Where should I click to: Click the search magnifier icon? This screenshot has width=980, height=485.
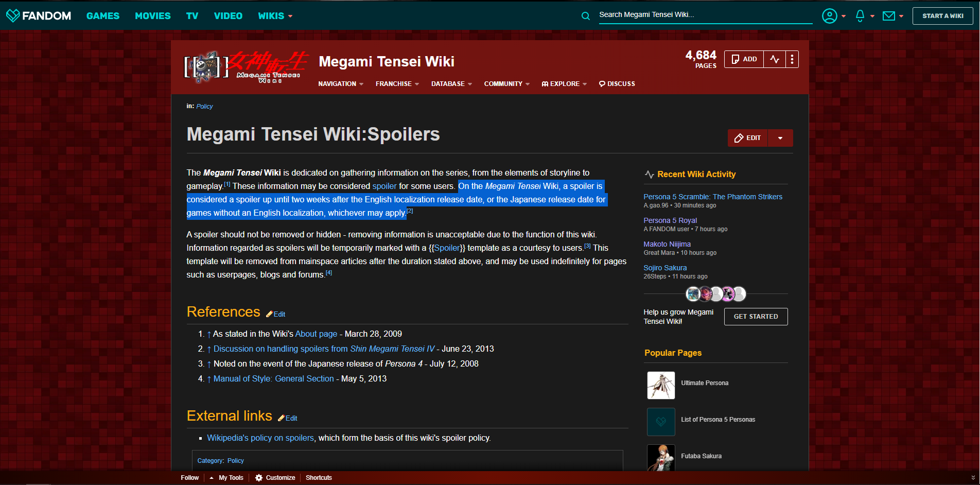(x=586, y=16)
